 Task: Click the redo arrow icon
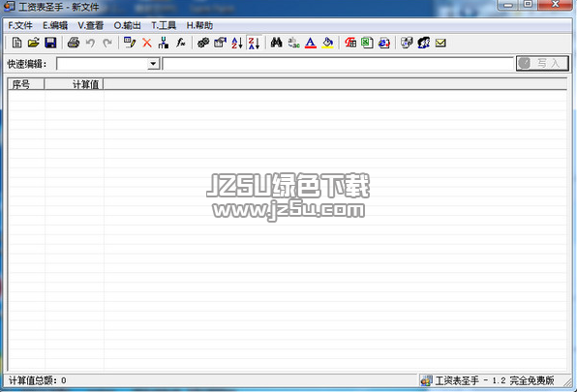click(107, 43)
